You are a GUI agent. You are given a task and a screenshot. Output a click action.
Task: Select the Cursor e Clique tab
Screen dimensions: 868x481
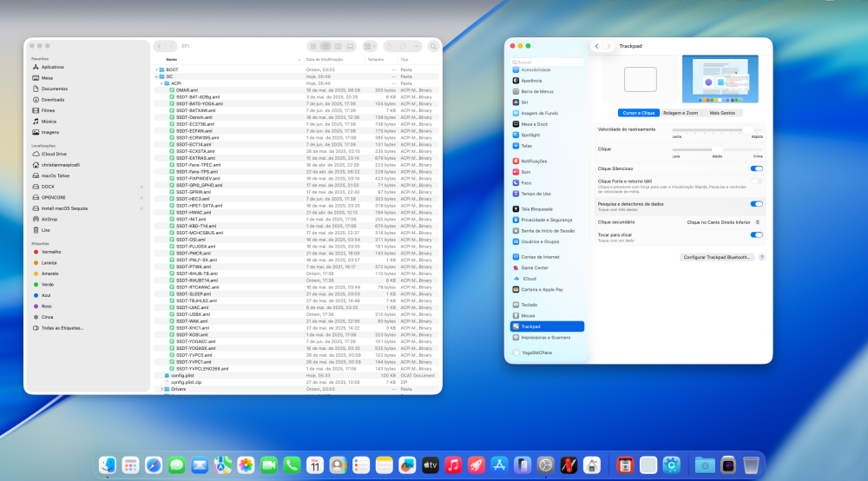pyautogui.click(x=638, y=113)
